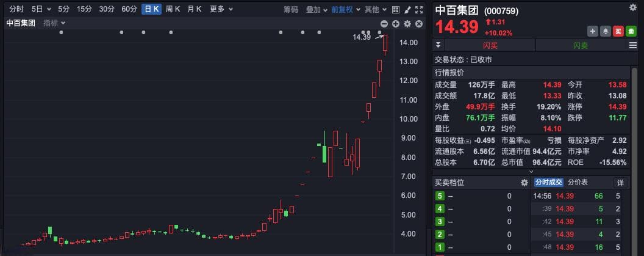The width and height of the screenshot is (644, 256).
Task: Open chart indicator settings gear
Action: point(407,24)
